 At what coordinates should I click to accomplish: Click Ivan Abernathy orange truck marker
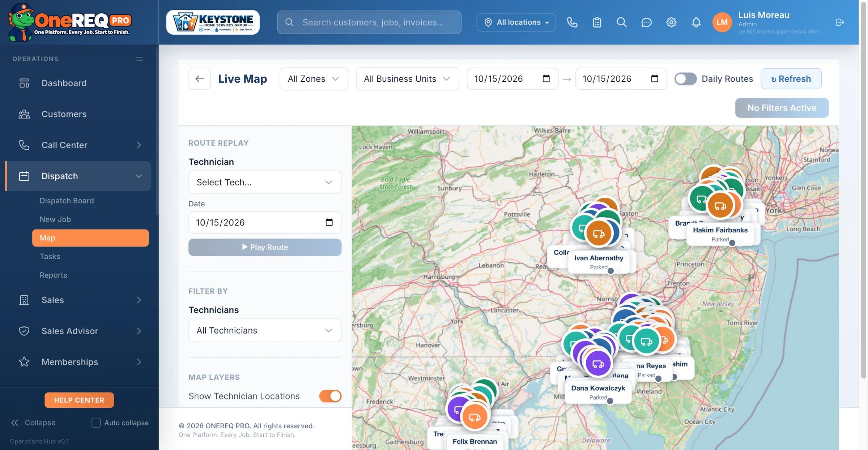click(599, 233)
